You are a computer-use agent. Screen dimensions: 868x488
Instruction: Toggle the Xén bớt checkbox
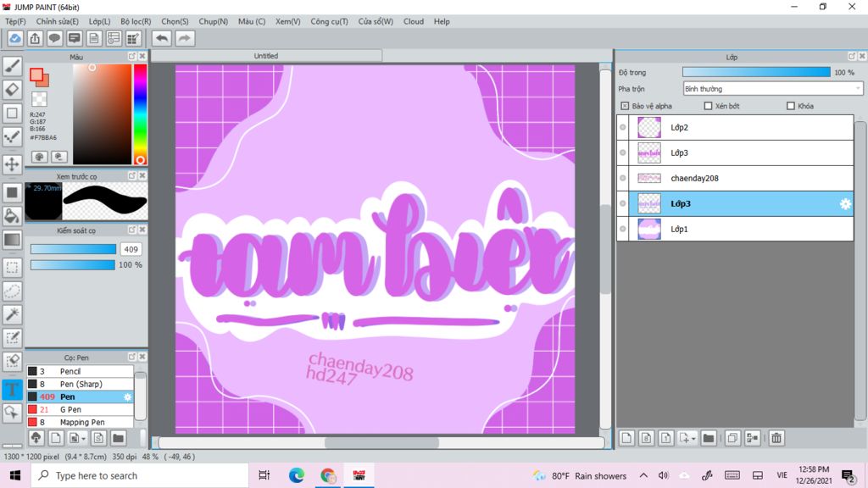click(x=708, y=106)
